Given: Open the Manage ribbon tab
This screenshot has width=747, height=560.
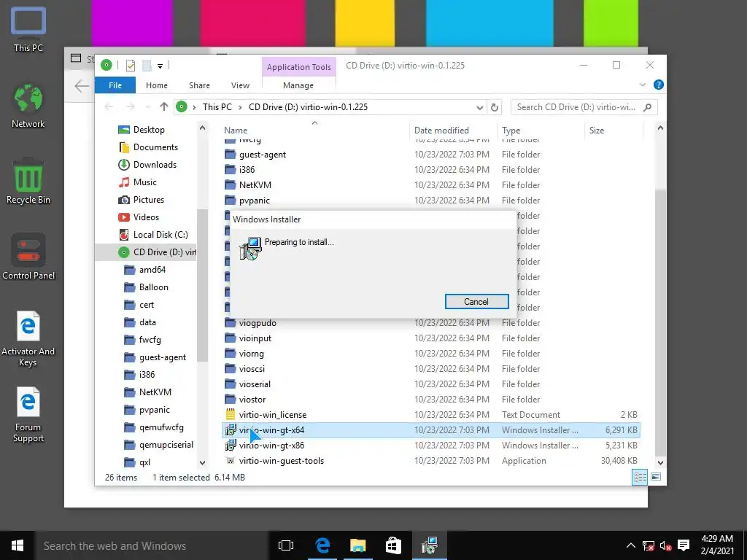Looking at the screenshot, I should tap(298, 85).
